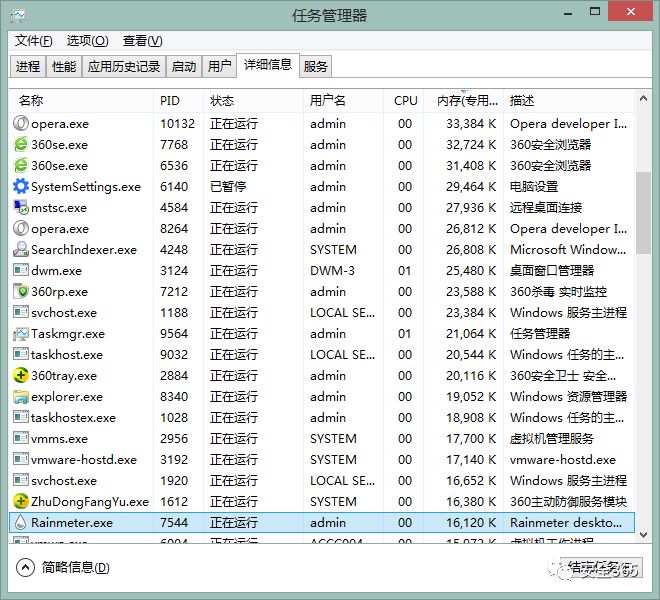The image size is (660, 600).
Task: Click the 虚拟机管理服务 description
Action: point(551,438)
